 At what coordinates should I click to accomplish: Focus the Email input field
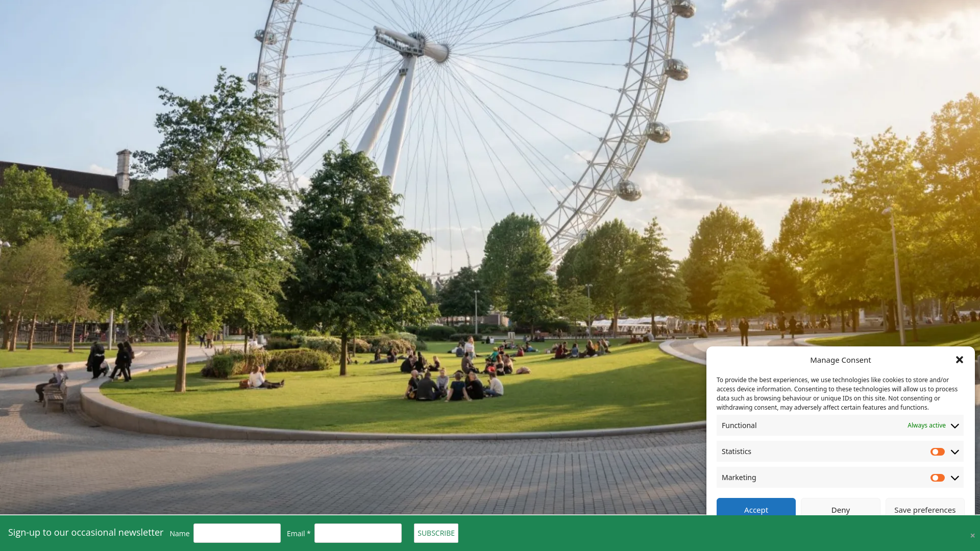358,533
